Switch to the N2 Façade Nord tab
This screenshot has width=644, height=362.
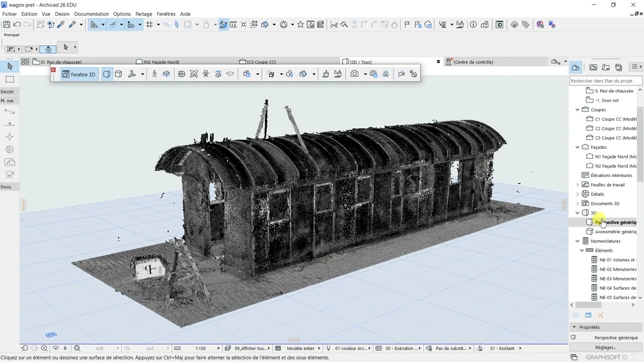point(161,62)
